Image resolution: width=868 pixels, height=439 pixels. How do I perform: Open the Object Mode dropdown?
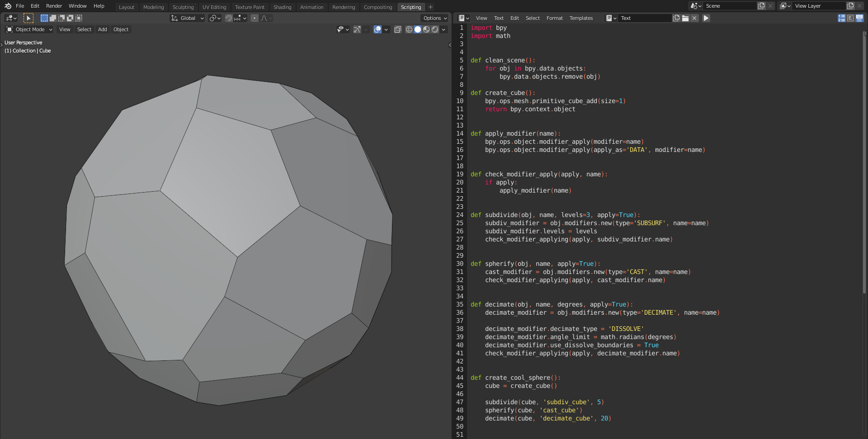coord(28,29)
